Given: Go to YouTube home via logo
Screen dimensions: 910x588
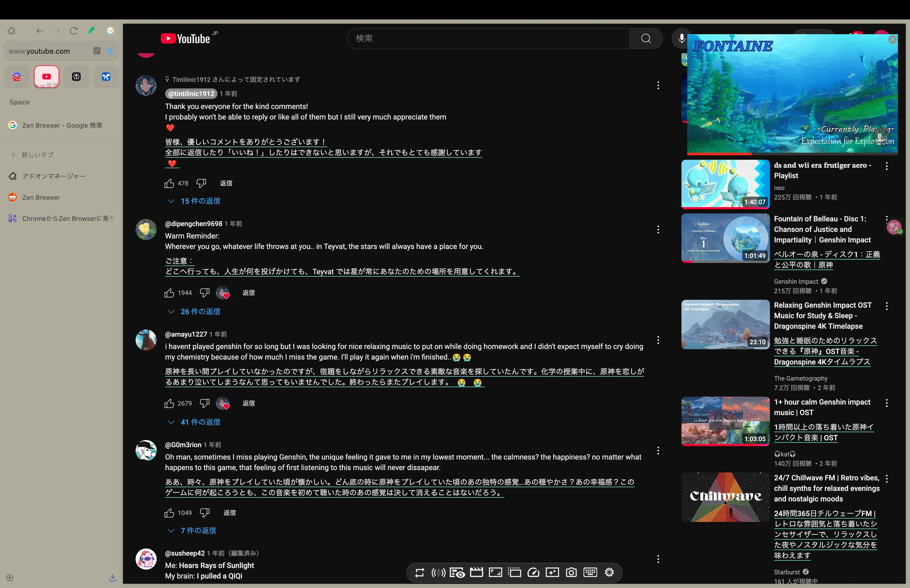Looking at the screenshot, I should (x=186, y=39).
